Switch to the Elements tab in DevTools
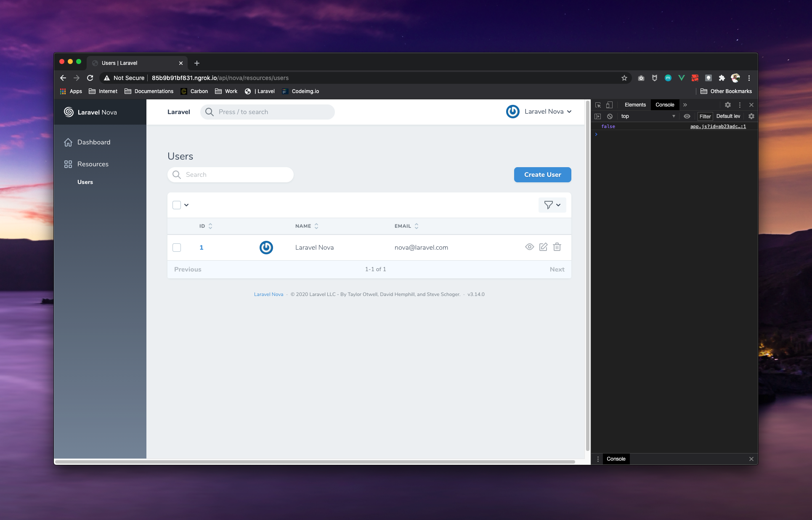The image size is (812, 520). (635, 105)
